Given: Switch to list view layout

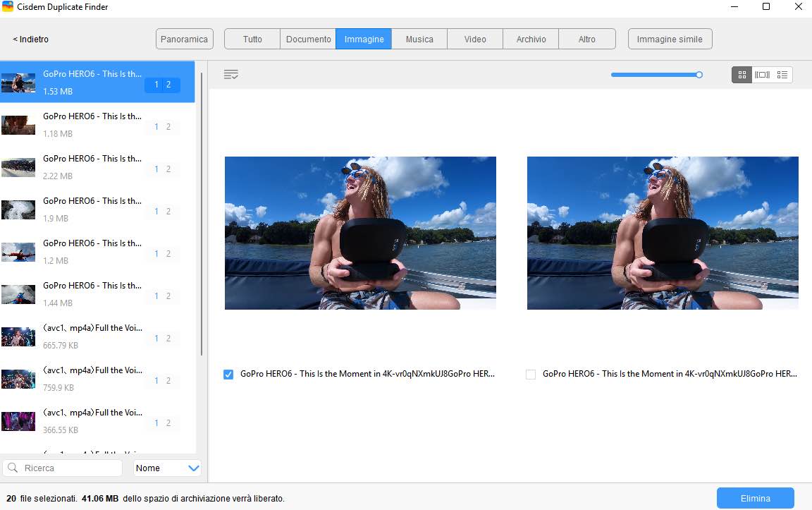Looking at the screenshot, I should 782,74.
